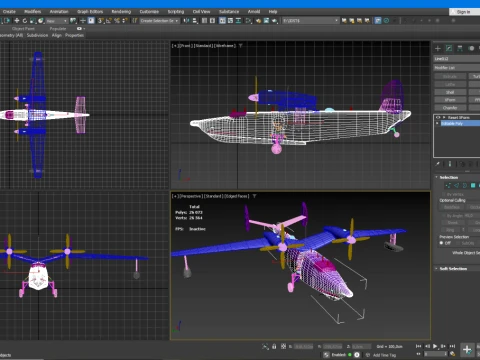
Task: Open the project path dropdown in toolbar
Action: [x=310, y=21]
